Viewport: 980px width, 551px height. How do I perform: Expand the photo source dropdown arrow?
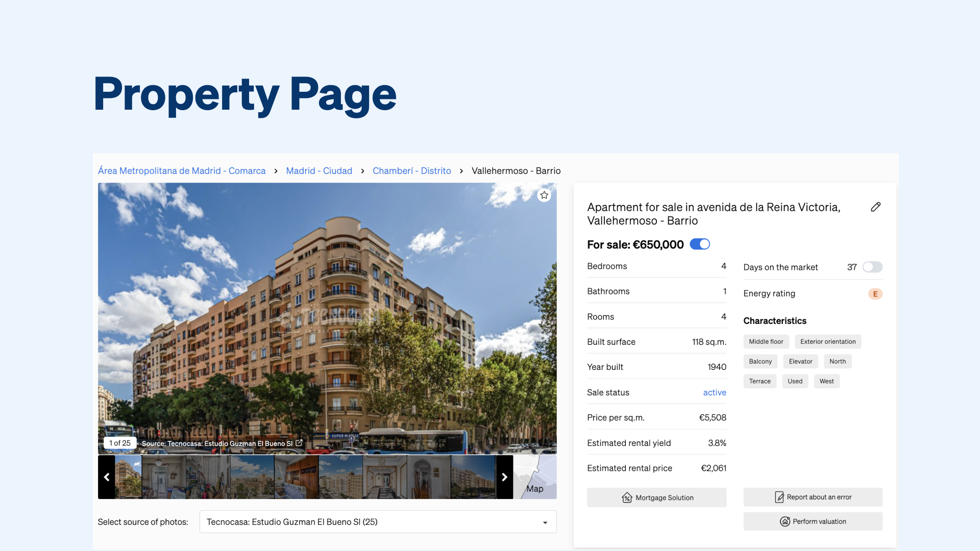(545, 522)
